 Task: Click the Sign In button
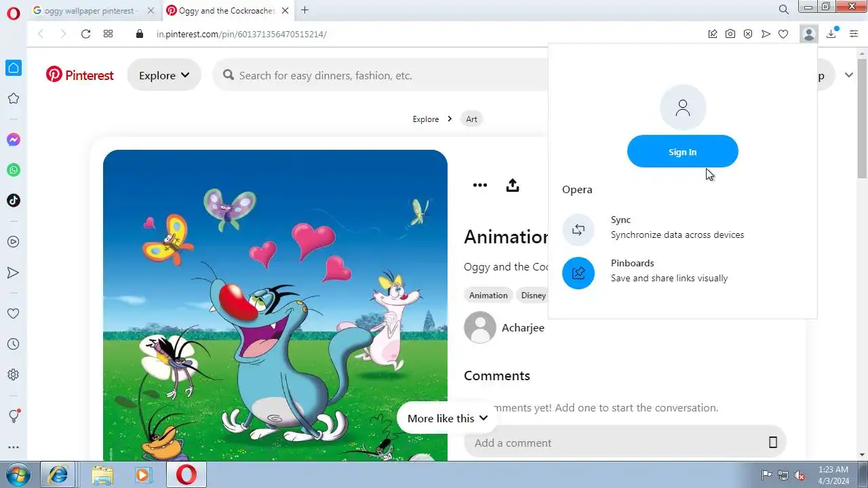click(x=682, y=152)
